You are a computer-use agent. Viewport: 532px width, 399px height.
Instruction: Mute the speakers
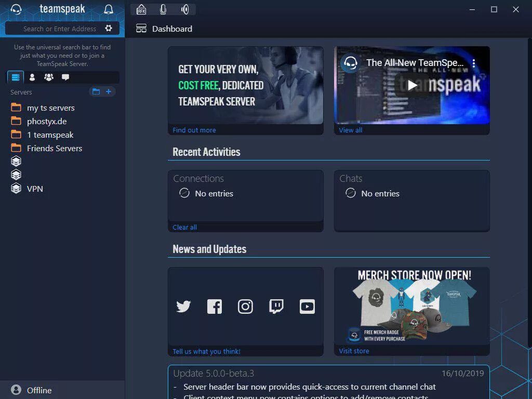point(185,9)
